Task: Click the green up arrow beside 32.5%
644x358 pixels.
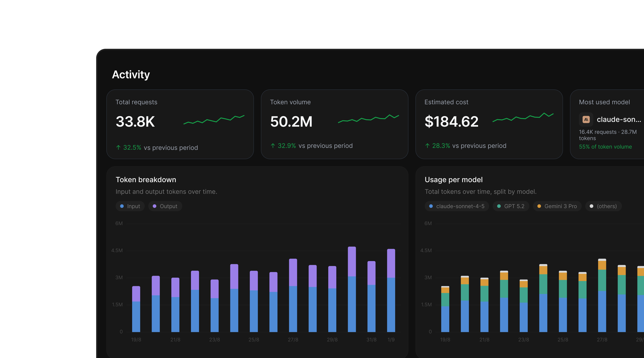Action: pos(119,148)
